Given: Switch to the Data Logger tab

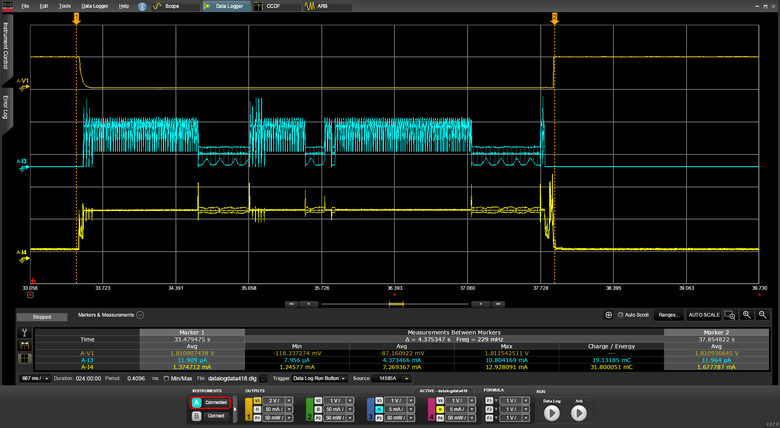Looking at the screenshot, I should click(225, 6).
